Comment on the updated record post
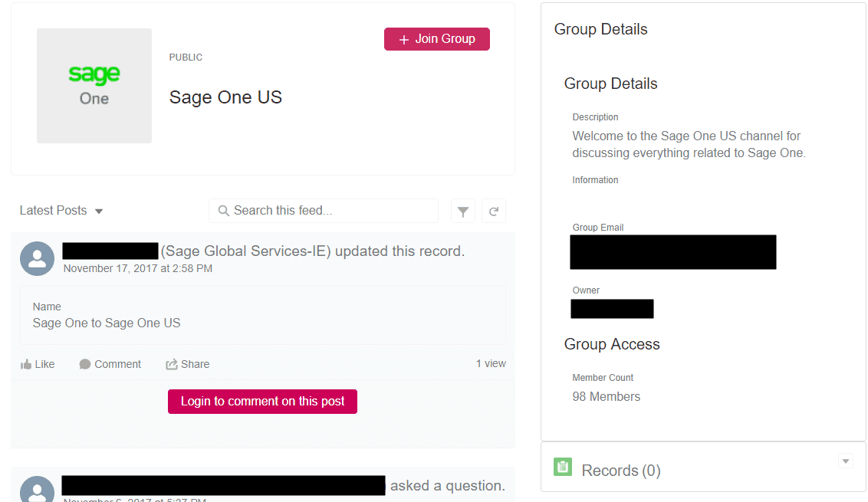Image resolution: width=868 pixels, height=502 pixels. click(x=110, y=364)
